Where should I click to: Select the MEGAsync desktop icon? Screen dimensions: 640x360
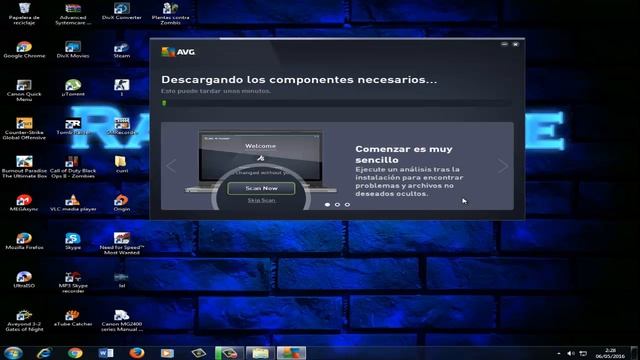click(24, 202)
